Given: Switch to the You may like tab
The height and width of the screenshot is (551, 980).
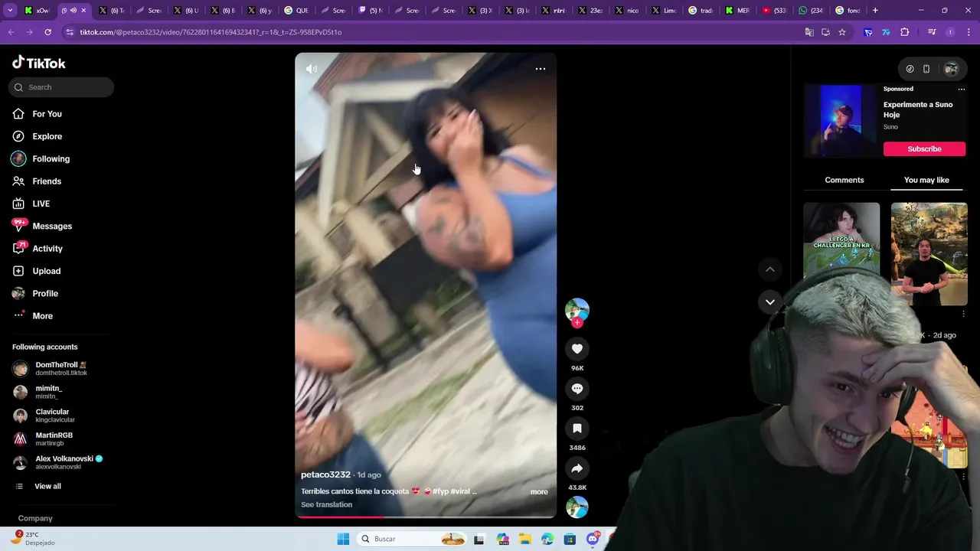Looking at the screenshot, I should (x=926, y=180).
